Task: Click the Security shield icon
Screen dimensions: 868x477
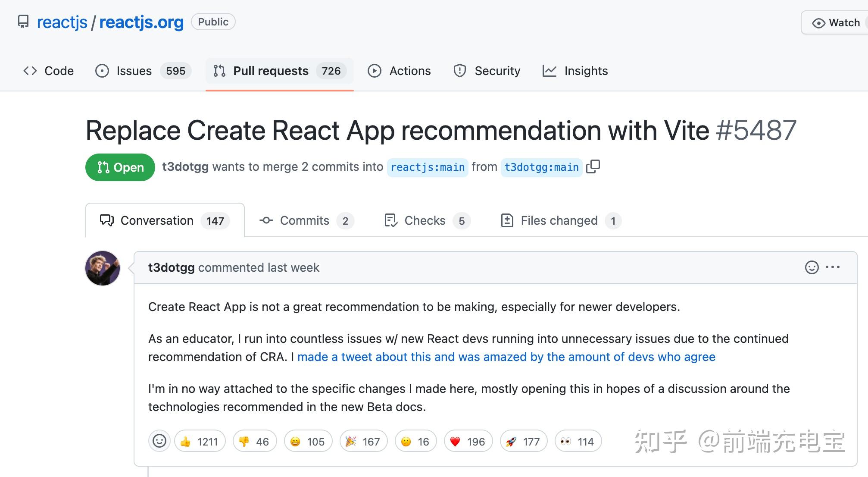Action: click(x=459, y=71)
